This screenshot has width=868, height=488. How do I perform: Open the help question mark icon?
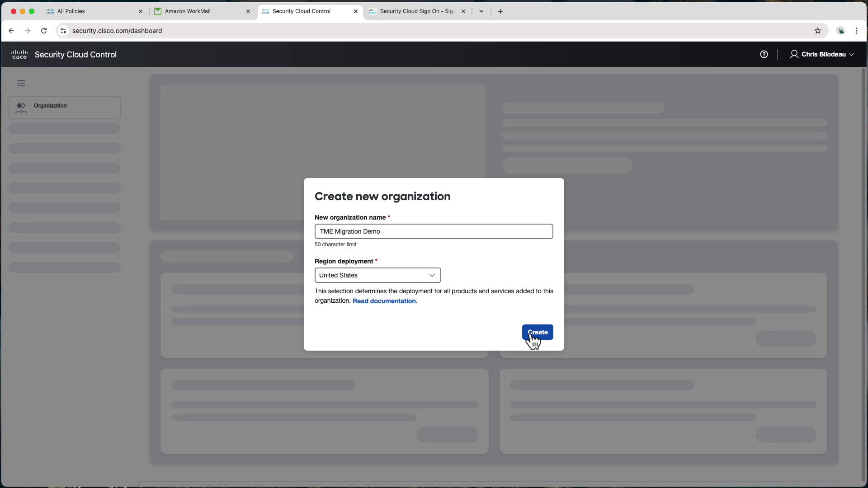pyautogui.click(x=764, y=54)
